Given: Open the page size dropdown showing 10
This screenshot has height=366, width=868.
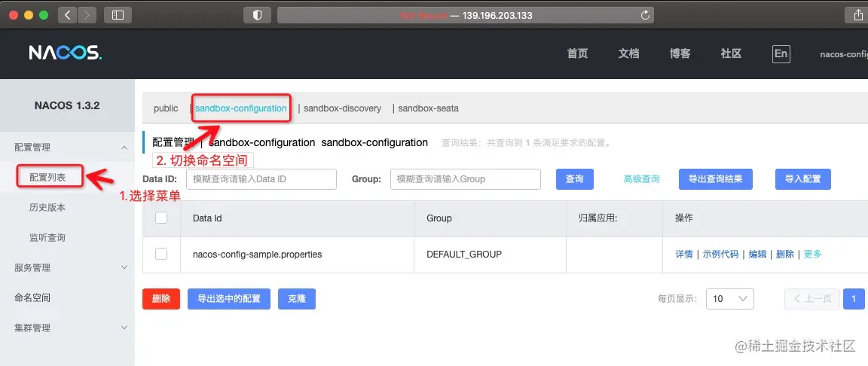Looking at the screenshot, I should pos(730,298).
